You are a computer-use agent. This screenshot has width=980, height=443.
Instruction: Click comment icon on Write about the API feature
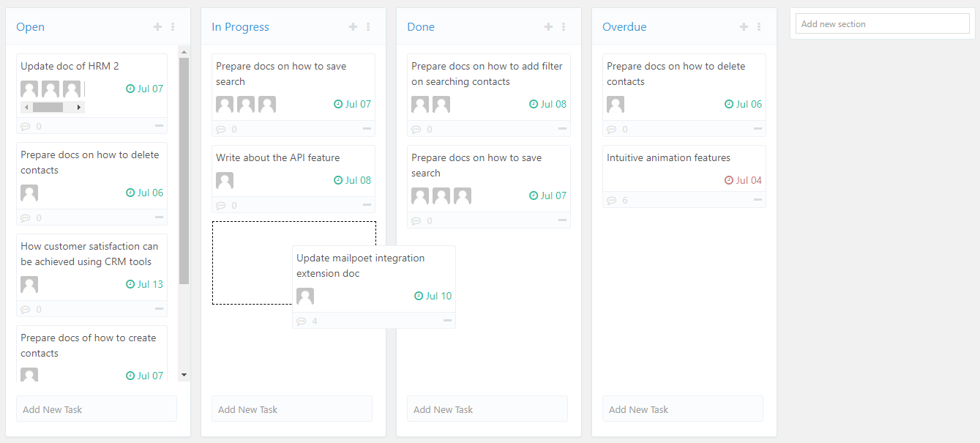[221, 206]
